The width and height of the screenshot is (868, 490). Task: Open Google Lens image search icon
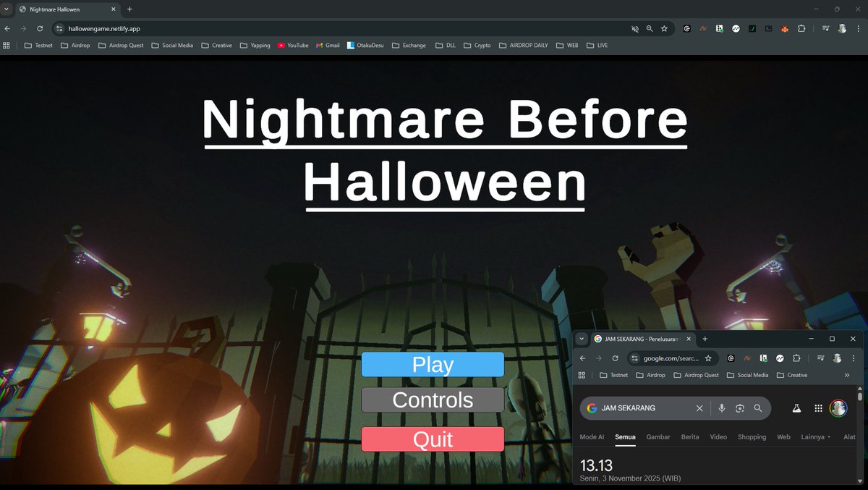click(x=739, y=408)
